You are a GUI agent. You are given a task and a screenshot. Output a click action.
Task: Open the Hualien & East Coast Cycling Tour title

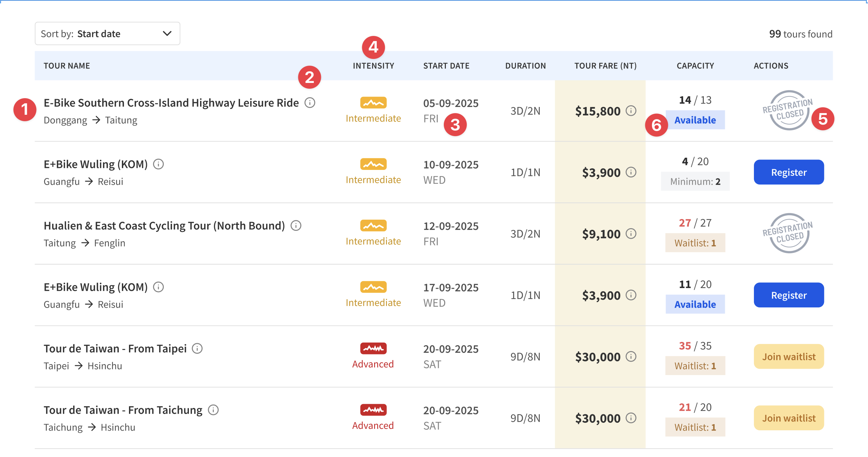point(164,226)
